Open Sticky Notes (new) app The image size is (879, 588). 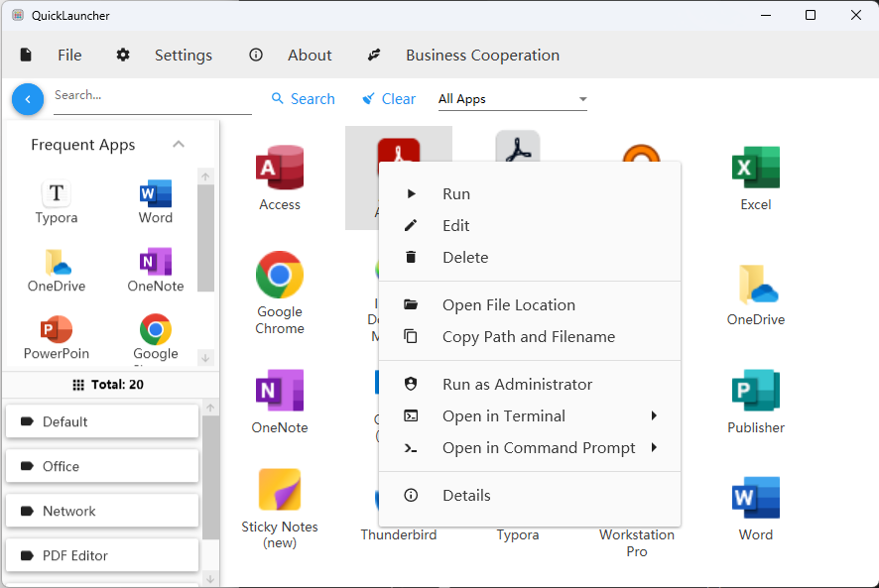tap(280, 509)
